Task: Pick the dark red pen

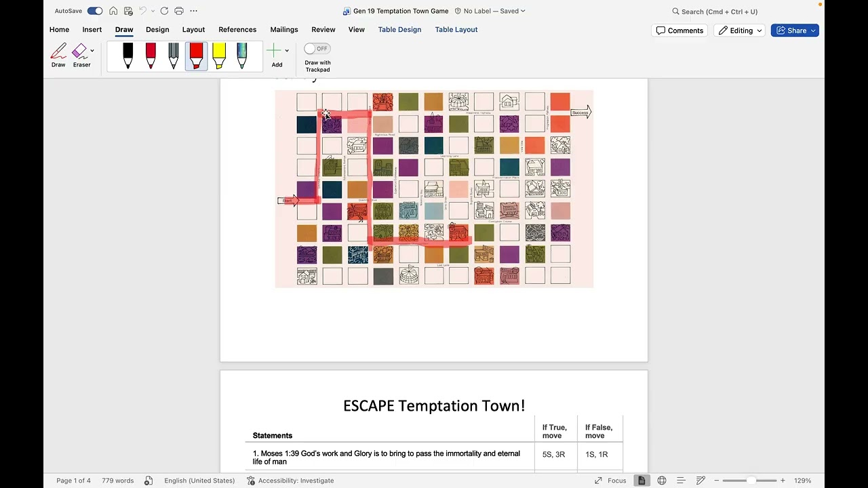Action: (151, 56)
